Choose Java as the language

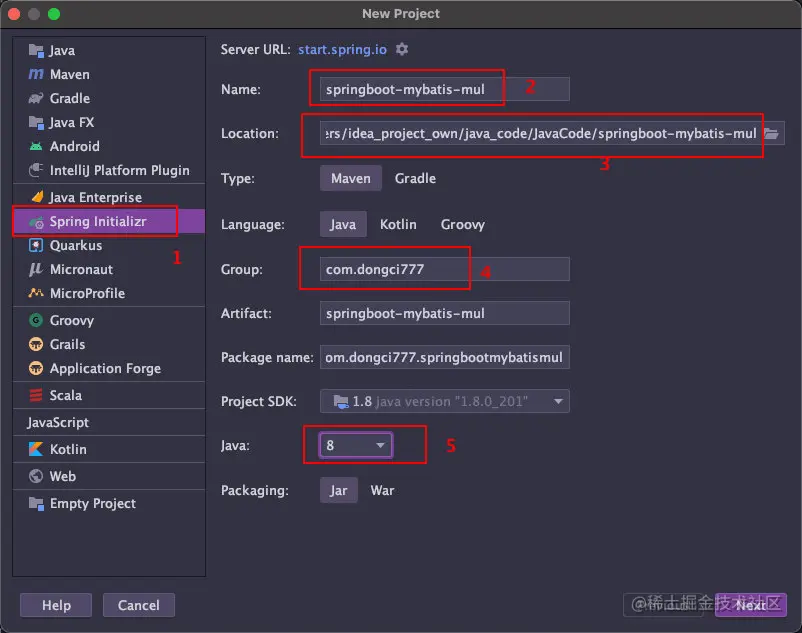coord(343,224)
